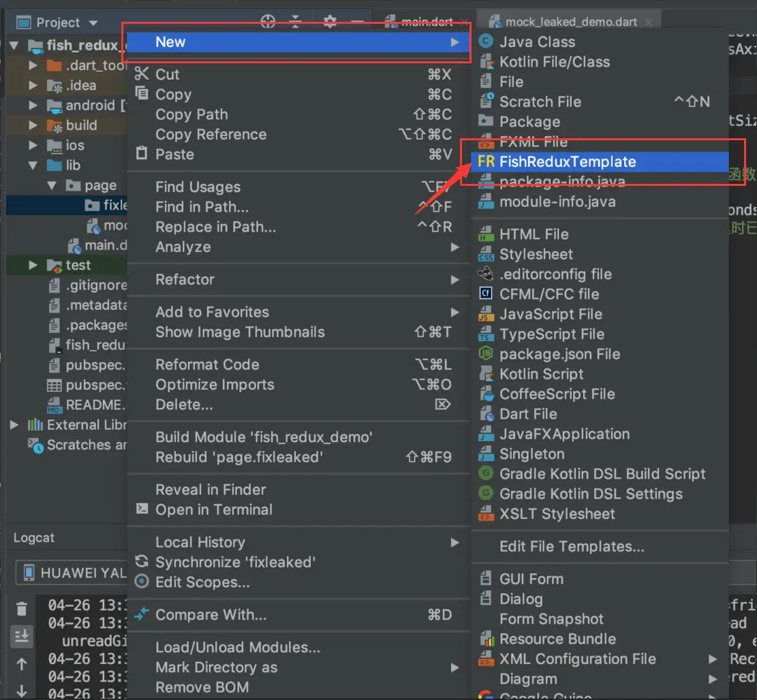Click the Resource Bundle icon
The image size is (757, 700).
coord(487,638)
